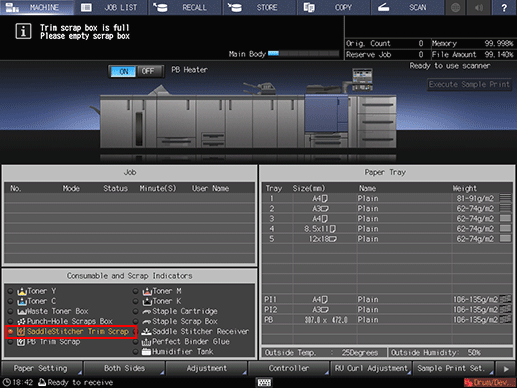
Task: Click the RU Curl Adjustment button
Action: [371, 369]
